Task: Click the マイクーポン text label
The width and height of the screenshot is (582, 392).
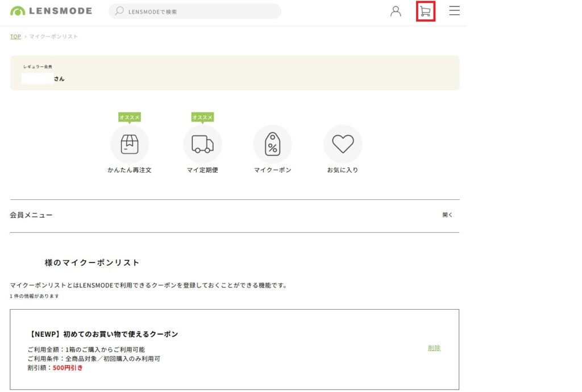Action: pos(272,170)
